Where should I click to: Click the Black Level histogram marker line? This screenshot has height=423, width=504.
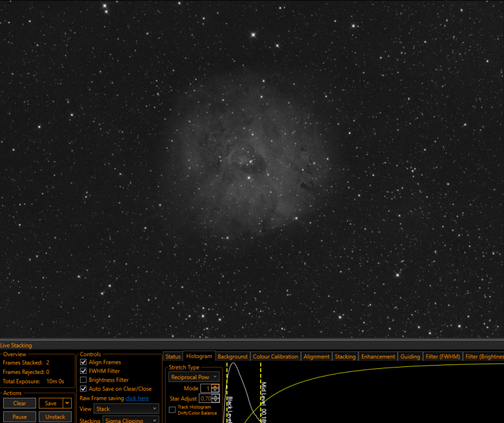click(227, 393)
